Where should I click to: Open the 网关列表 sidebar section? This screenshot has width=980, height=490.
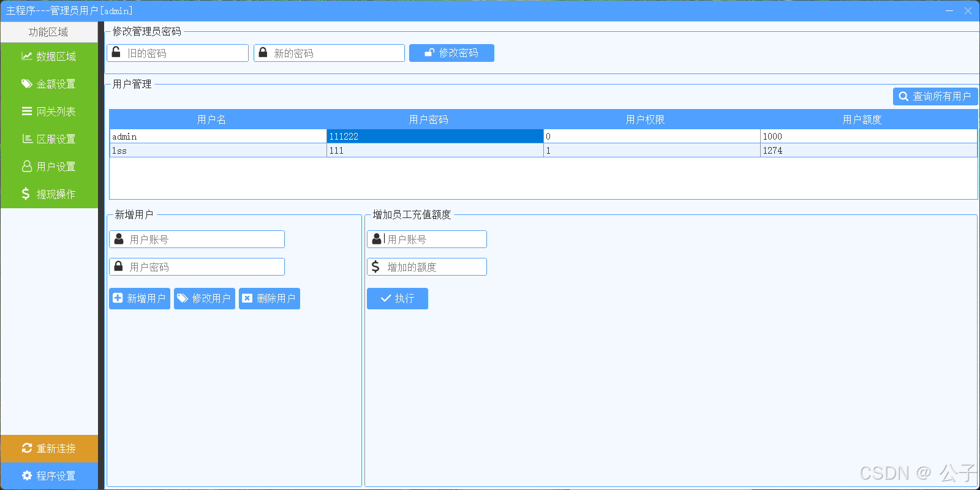(x=49, y=111)
